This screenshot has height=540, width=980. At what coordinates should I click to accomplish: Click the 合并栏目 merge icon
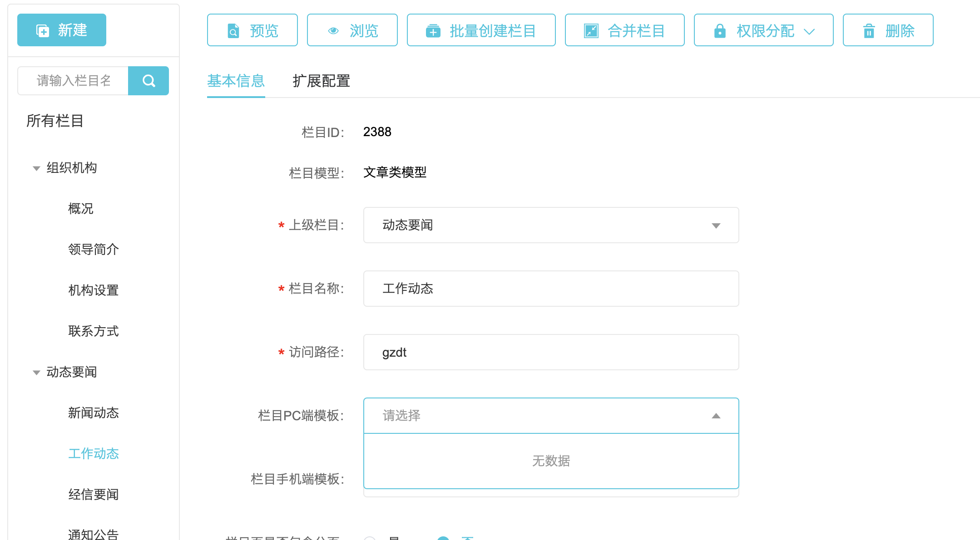pyautogui.click(x=591, y=31)
